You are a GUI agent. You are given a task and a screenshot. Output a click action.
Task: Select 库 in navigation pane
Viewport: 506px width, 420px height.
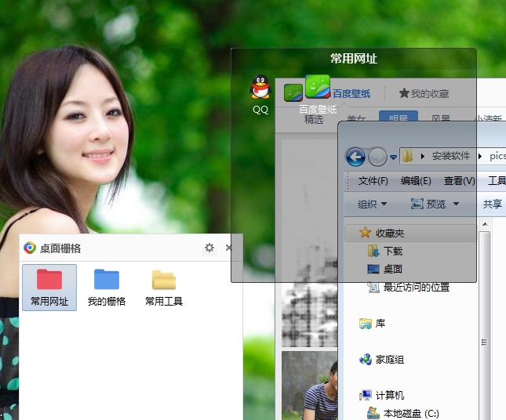click(380, 324)
